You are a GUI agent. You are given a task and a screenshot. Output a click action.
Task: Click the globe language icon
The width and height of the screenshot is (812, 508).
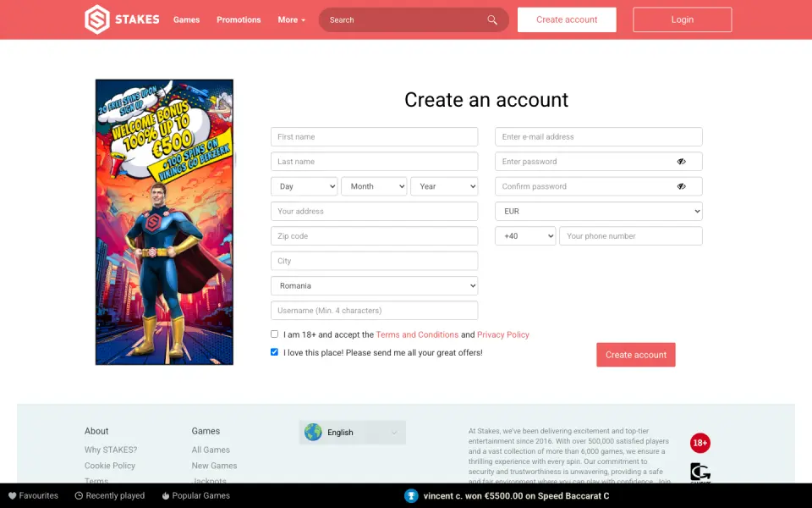(x=313, y=433)
